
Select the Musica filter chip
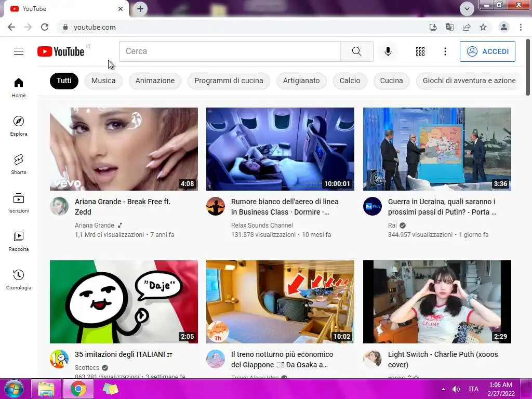[103, 81]
